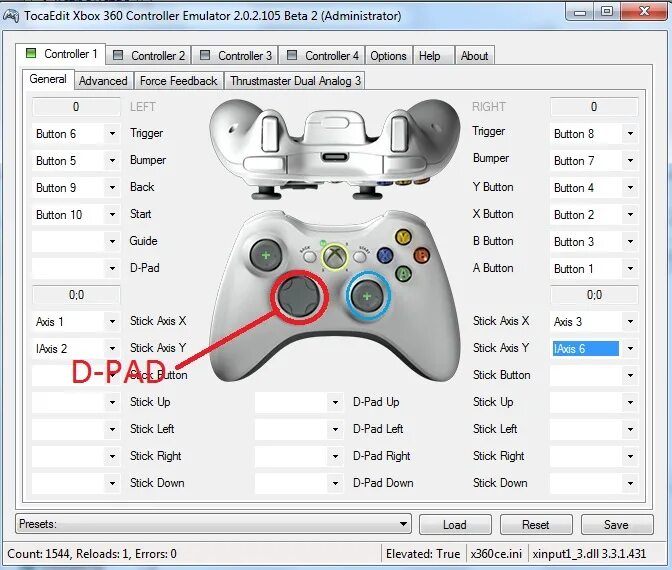Image resolution: width=672 pixels, height=570 pixels.
Task: Expand the A Button dropdown showing Button 1
Action: pyautogui.click(x=630, y=269)
